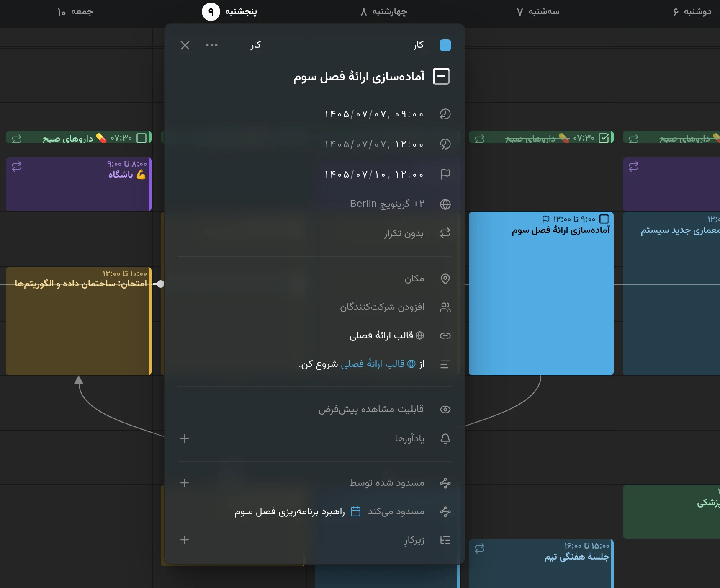Click the chain link icon
Viewport: 720px width, 588px height.
[445, 336]
